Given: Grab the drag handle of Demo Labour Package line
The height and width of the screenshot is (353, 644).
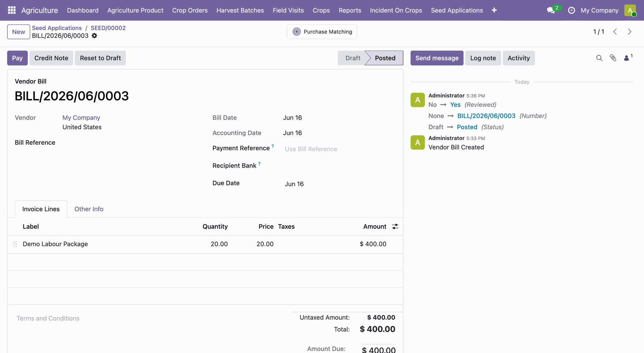Looking at the screenshot, I should (15, 244).
